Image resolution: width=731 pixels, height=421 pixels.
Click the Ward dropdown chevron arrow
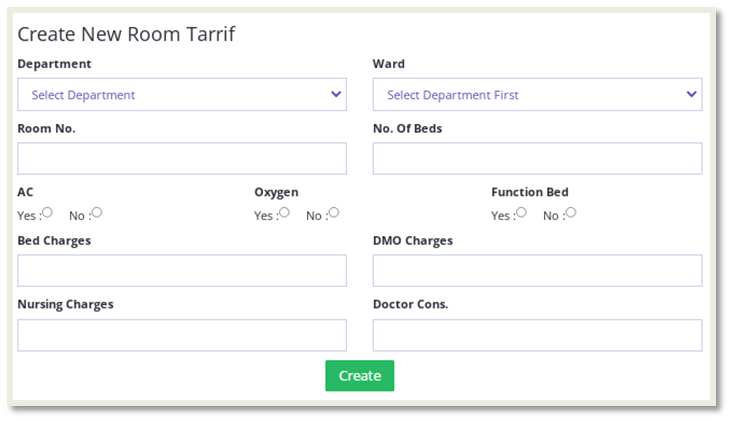click(691, 95)
